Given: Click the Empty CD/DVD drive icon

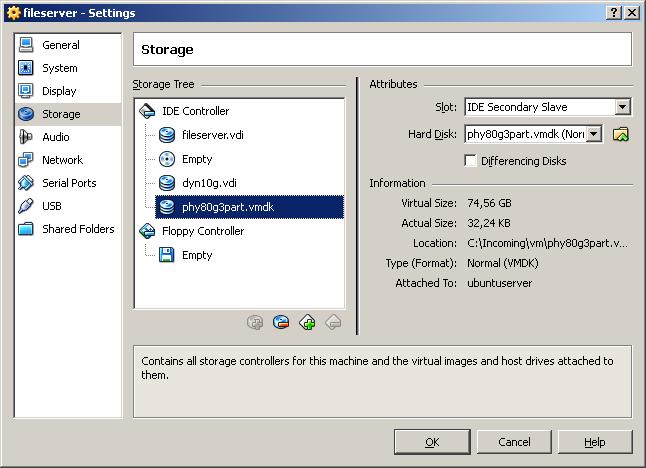Looking at the screenshot, I should tap(167, 159).
